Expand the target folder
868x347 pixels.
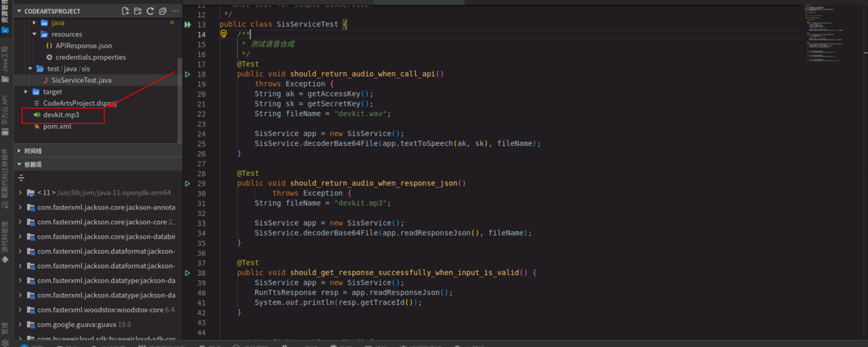26,92
